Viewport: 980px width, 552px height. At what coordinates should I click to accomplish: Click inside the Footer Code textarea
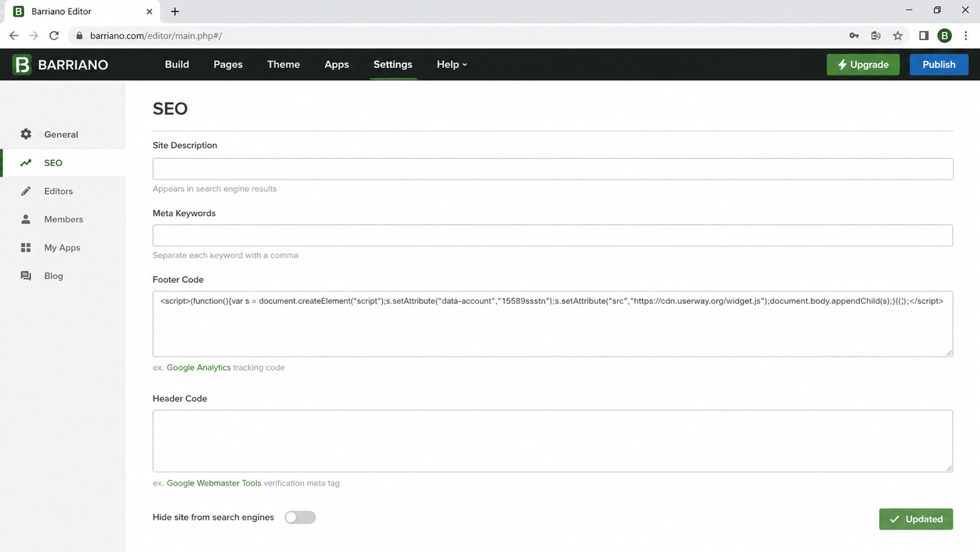(553, 324)
